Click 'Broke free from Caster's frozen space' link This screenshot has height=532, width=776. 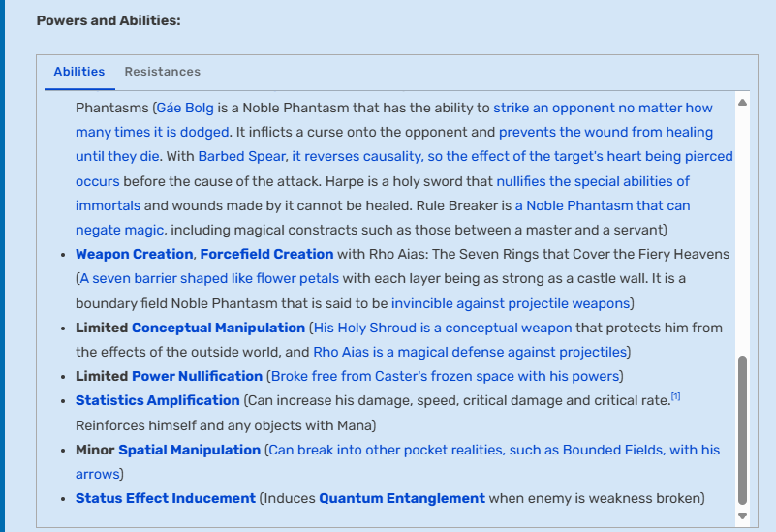[x=446, y=376]
